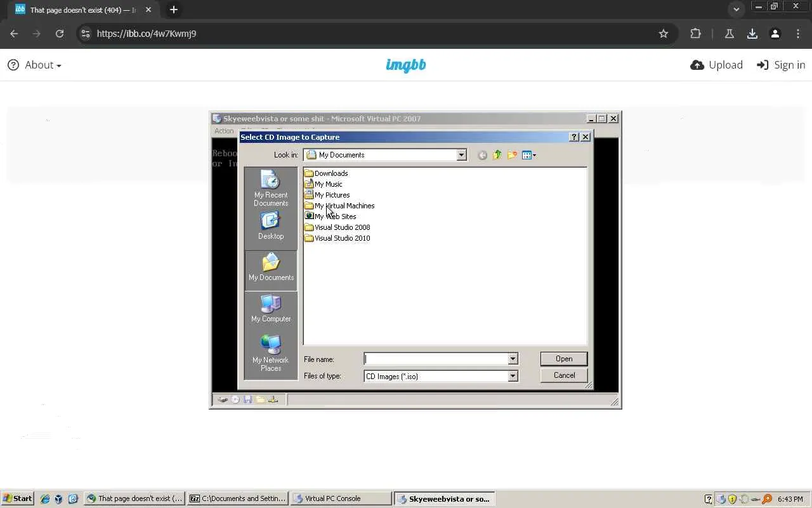Screen dimensions: 812x508
Task: Select the Visual Studio 2008 folder
Action: coord(337,227)
